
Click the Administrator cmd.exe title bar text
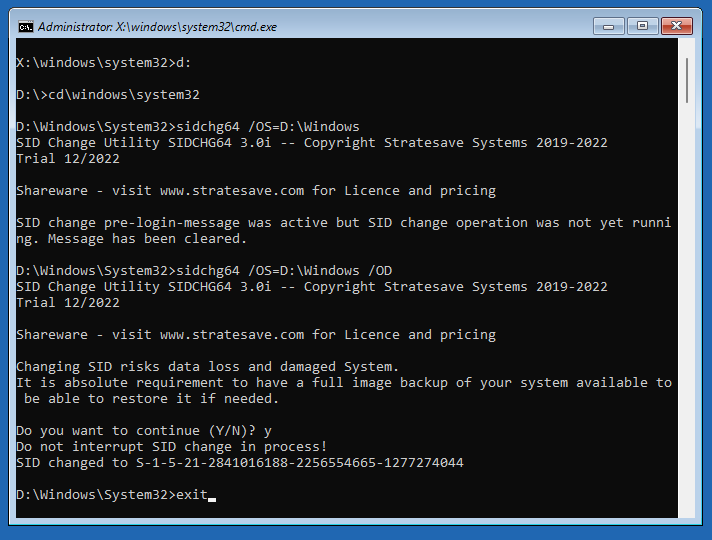157,27
